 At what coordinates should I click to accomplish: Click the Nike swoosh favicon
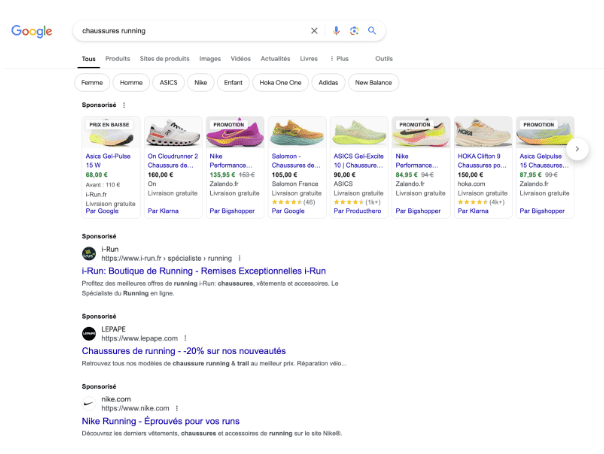coord(89,404)
